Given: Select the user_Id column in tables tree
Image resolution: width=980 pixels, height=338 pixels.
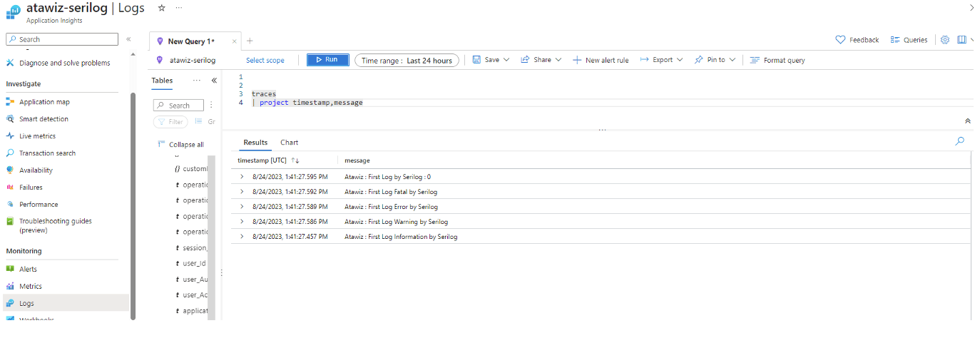Looking at the screenshot, I should click(190, 264).
